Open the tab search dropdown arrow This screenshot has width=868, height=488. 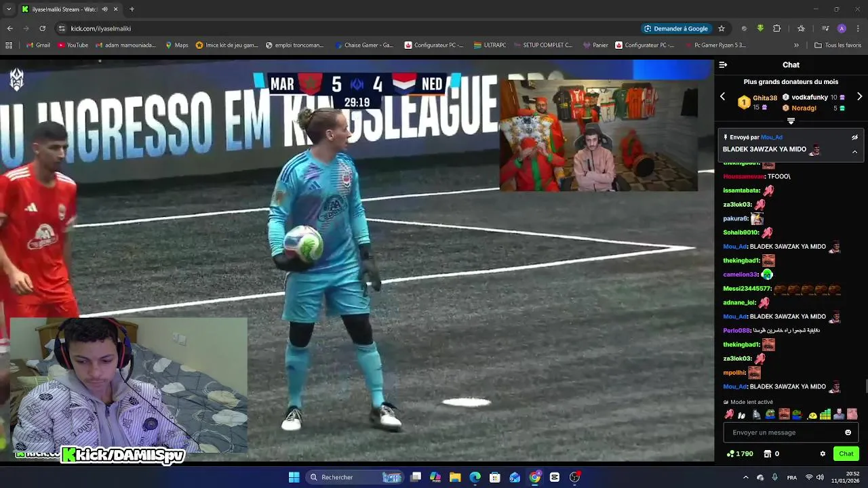[9, 9]
